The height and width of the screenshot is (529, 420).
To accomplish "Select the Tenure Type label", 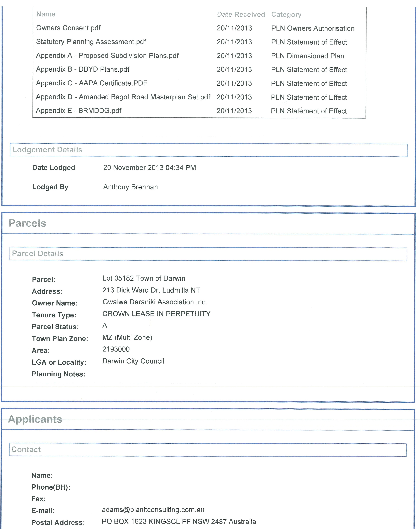I will 54,315.
